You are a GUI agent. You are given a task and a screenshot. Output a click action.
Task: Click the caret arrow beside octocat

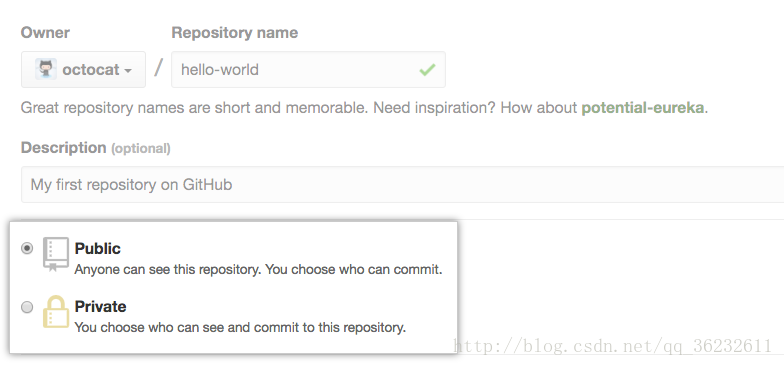point(128,70)
